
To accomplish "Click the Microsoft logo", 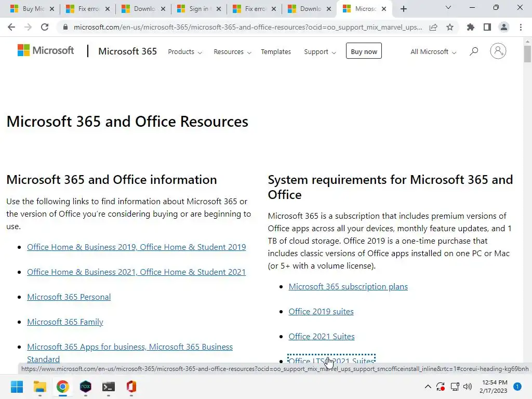I will pyautogui.click(x=46, y=50).
